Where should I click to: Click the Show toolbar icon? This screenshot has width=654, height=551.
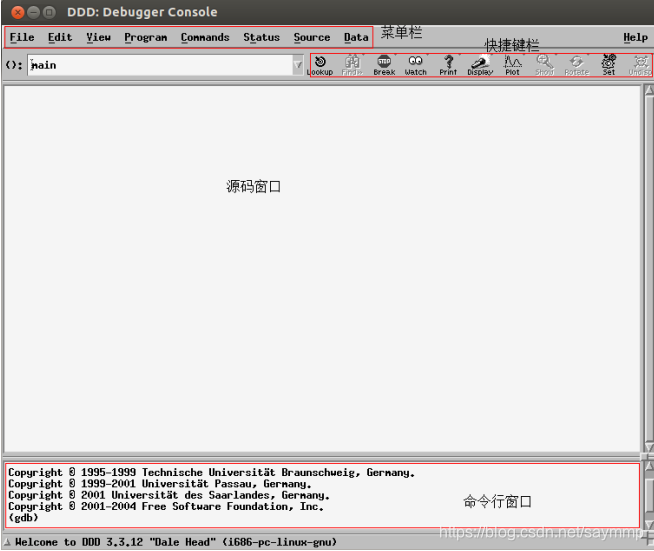point(545,65)
